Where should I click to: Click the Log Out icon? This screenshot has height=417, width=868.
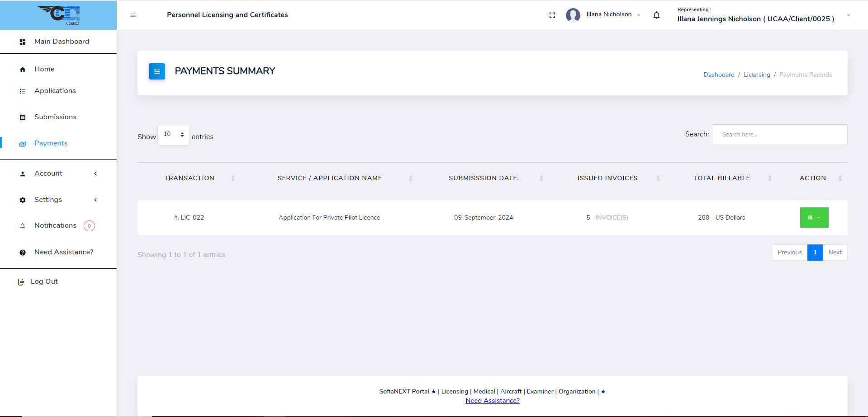(21, 282)
